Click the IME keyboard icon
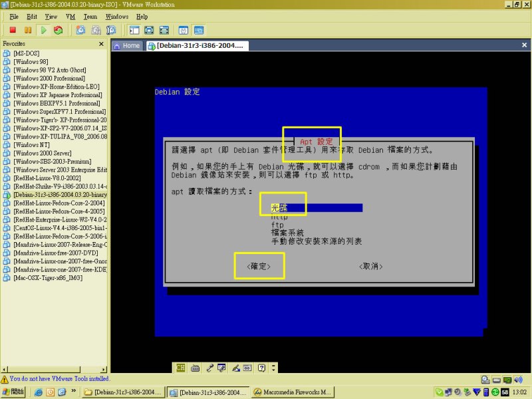This screenshot has width=532, height=399. pyautogui.click(x=195, y=368)
